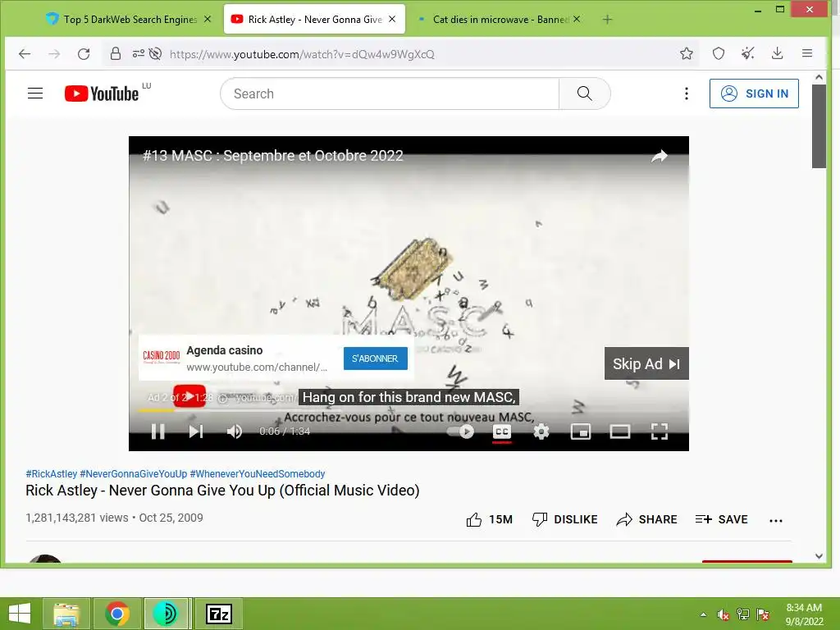Click S'ABONNER button on ad
Screen dimensions: 840x630
[x=375, y=358]
